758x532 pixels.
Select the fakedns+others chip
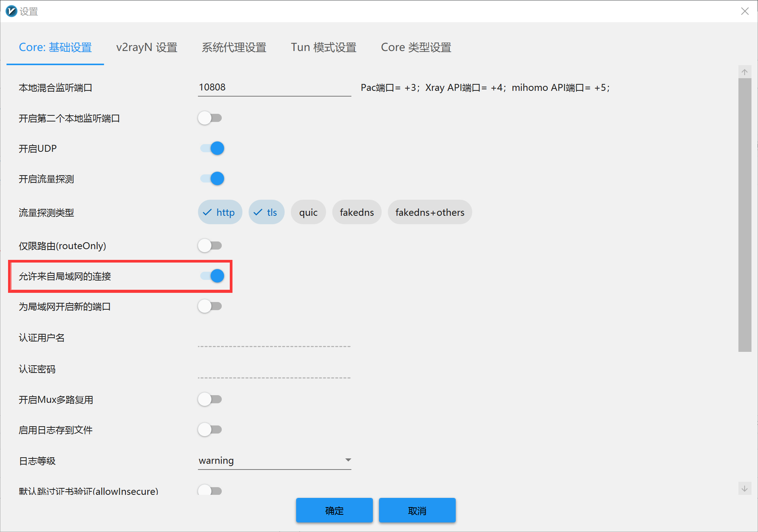click(x=429, y=212)
